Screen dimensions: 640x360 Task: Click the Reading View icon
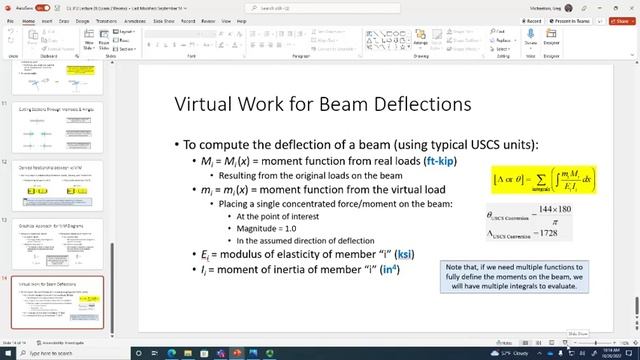pyautogui.click(x=551, y=343)
